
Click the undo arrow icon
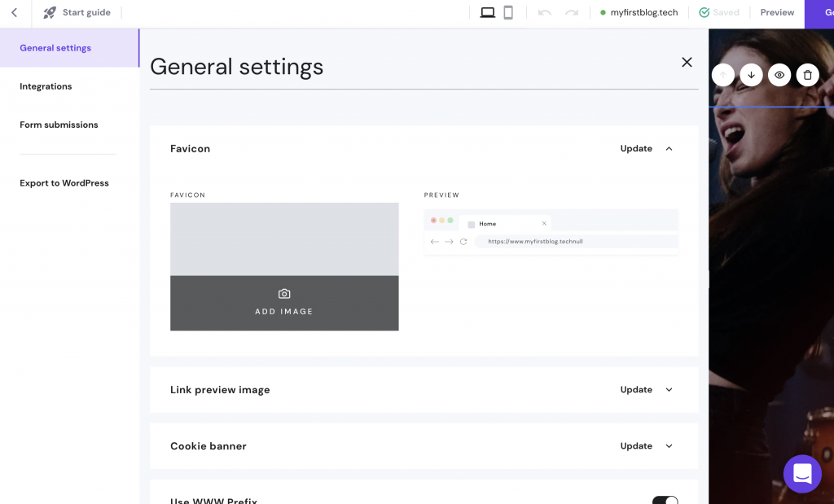pos(545,13)
